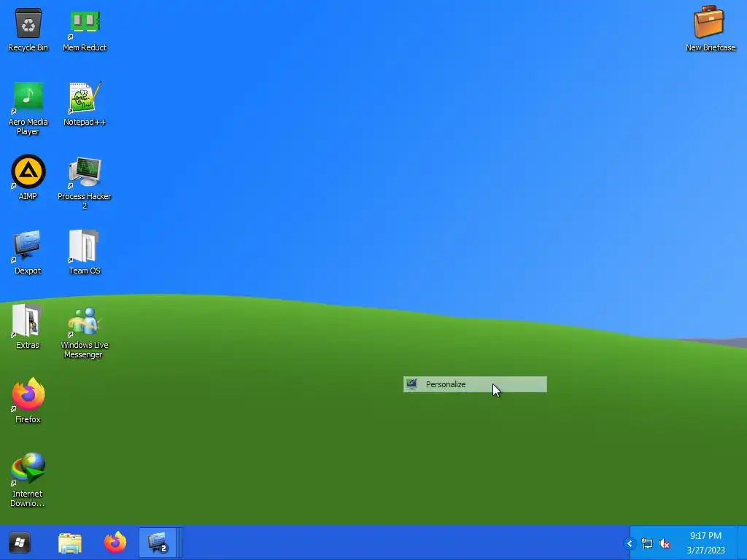Image resolution: width=747 pixels, height=560 pixels.
Task: Open File Explorer from the taskbar
Action: pos(70,542)
